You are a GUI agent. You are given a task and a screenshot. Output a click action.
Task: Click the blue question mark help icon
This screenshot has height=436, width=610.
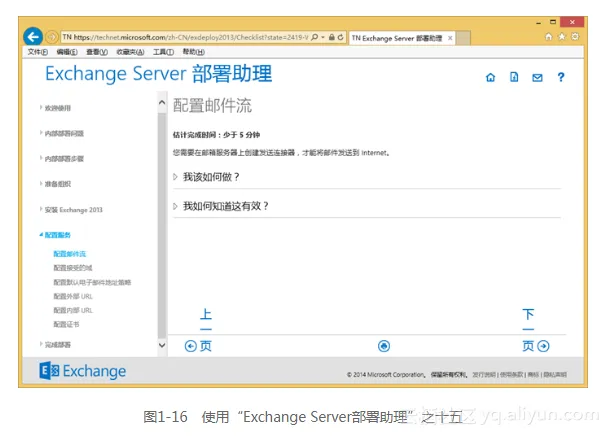[x=561, y=77]
